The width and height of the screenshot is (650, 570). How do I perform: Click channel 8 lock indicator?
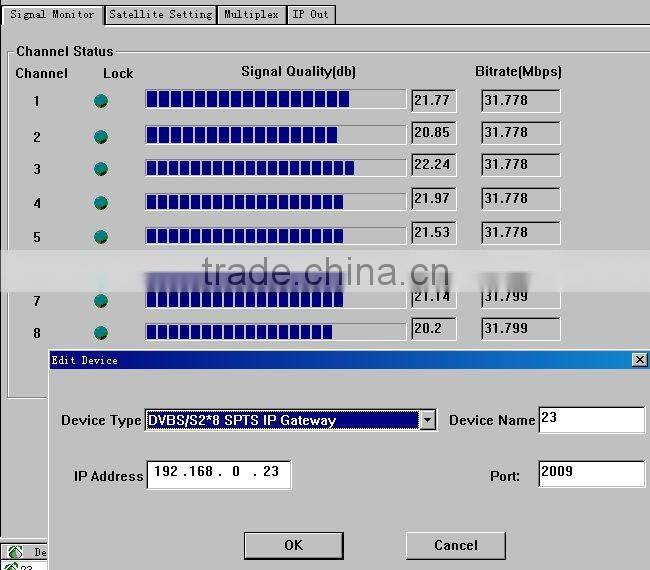point(101,332)
